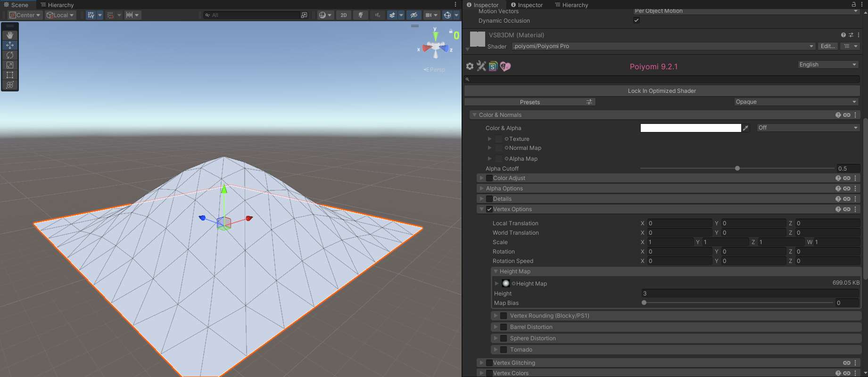Collapse the Color & Normals section
The image size is (868, 377).
point(475,115)
